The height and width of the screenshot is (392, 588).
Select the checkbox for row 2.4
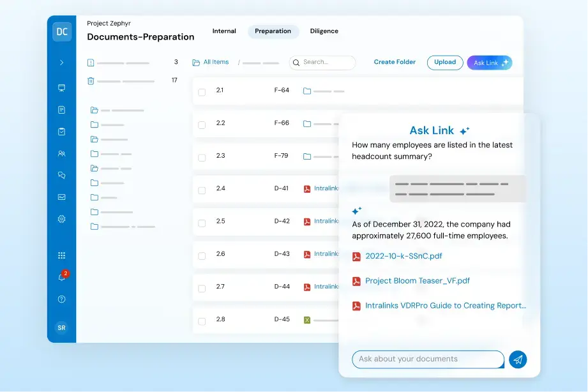pyautogui.click(x=202, y=190)
